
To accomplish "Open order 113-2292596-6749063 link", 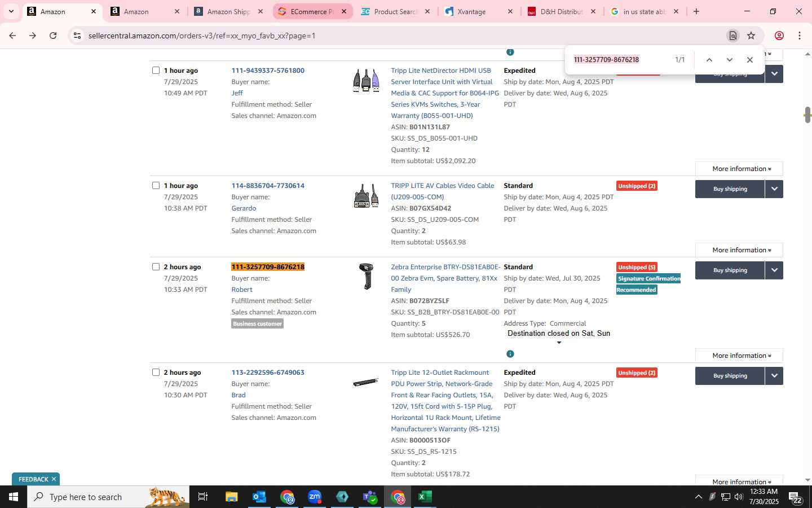I will pos(268,373).
